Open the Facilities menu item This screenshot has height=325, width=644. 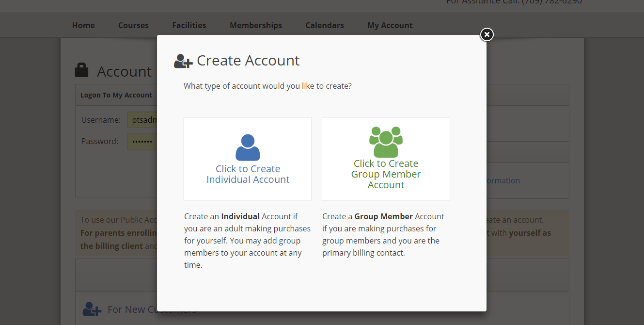[189, 25]
